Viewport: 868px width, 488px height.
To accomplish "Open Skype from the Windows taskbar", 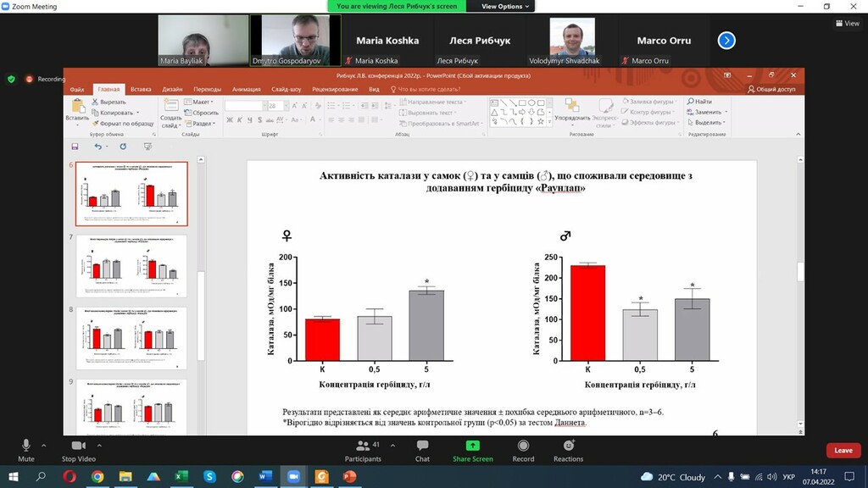I will 209,476.
